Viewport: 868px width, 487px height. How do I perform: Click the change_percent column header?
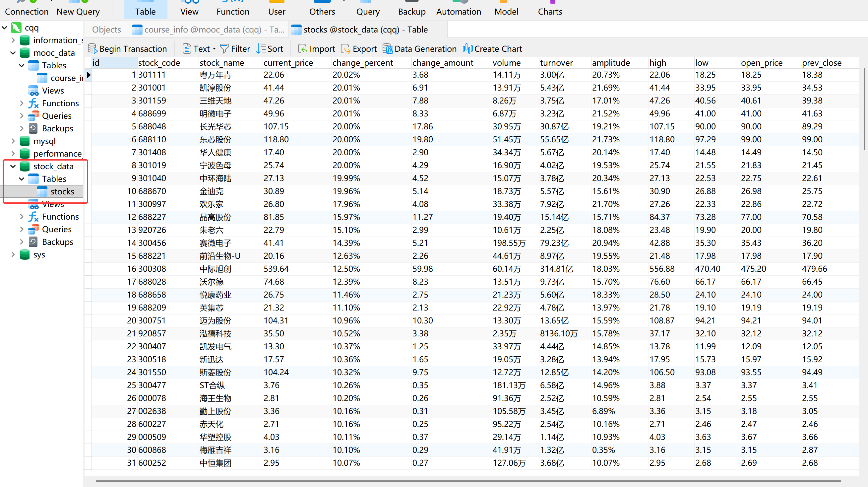point(363,63)
